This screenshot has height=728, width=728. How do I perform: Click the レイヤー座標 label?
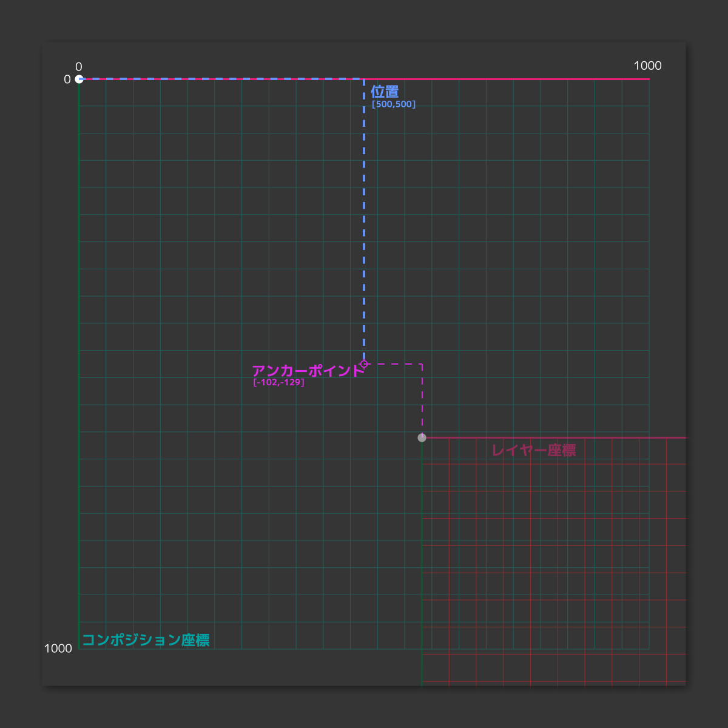tap(534, 450)
